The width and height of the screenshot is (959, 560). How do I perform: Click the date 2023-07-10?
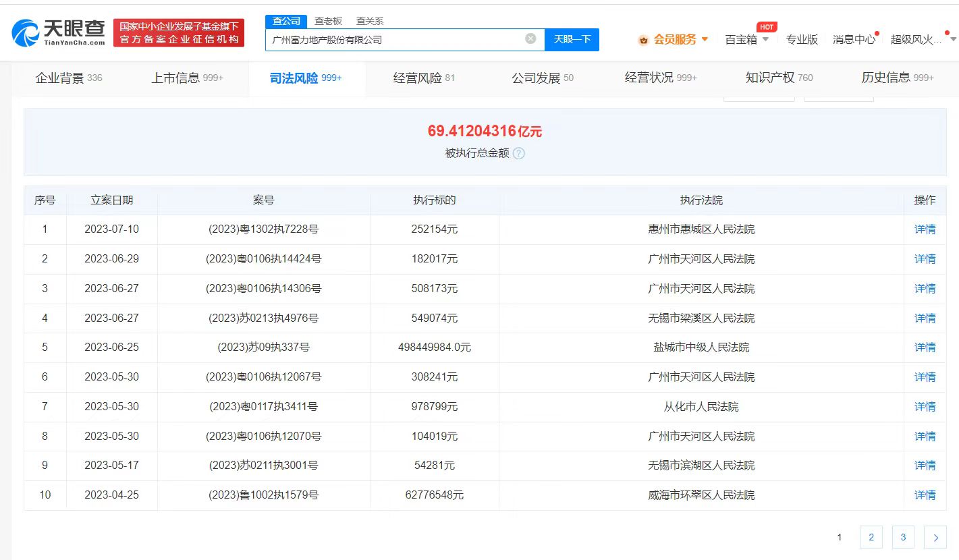coord(112,229)
